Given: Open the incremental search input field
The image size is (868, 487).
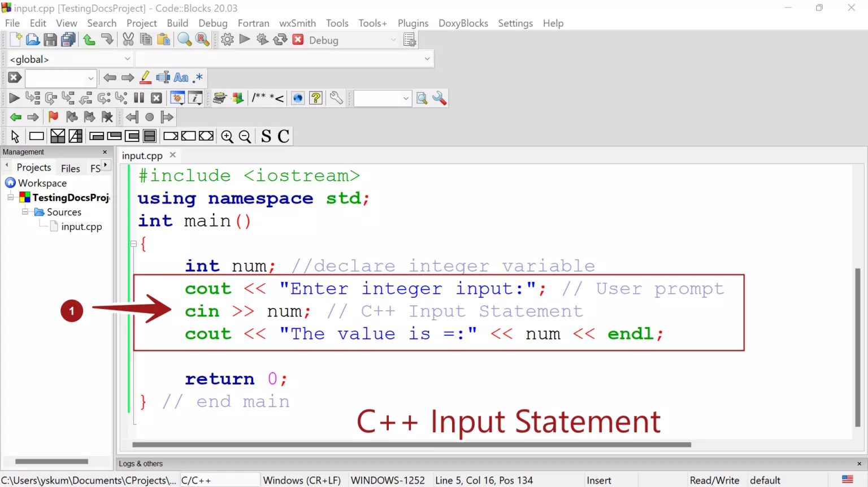Looking at the screenshot, I should coord(59,77).
